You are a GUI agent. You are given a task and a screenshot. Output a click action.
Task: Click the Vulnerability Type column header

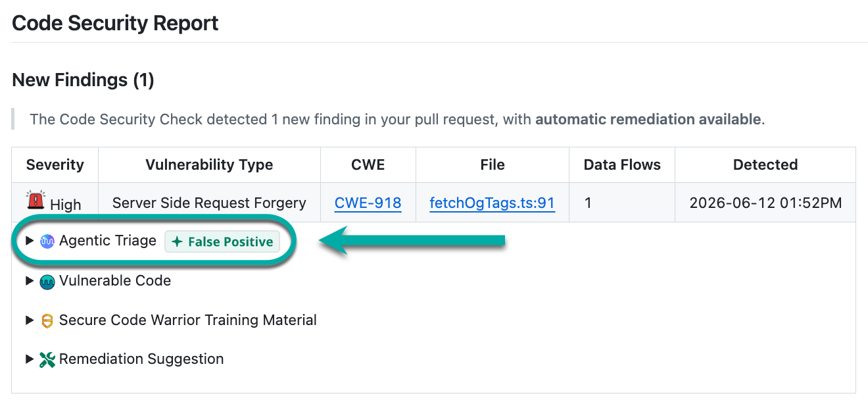coord(209,164)
